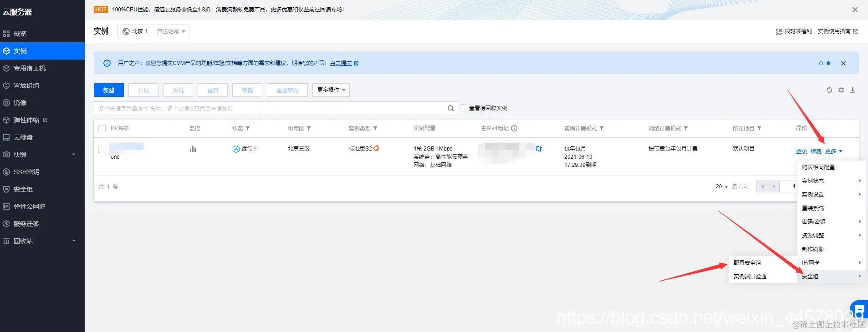This screenshot has width=868, height=332.
Task: Expand 资源调整 submenu
Action: click(x=831, y=236)
